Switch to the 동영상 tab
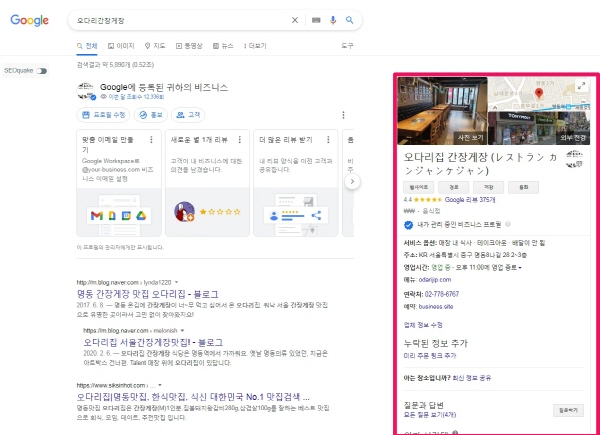This screenshot has width=600, height=435. click(189, 46)
